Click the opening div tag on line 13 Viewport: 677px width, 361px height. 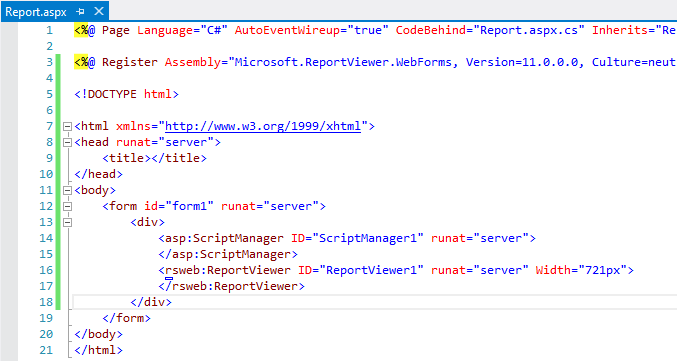tap(147, 222)
